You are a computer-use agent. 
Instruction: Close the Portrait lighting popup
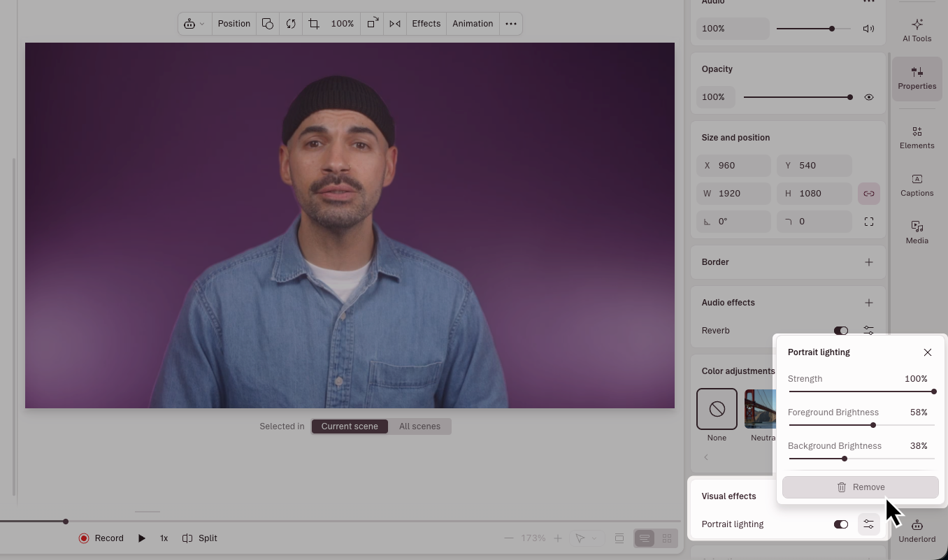pyautogui.click(x=928, y=352)
